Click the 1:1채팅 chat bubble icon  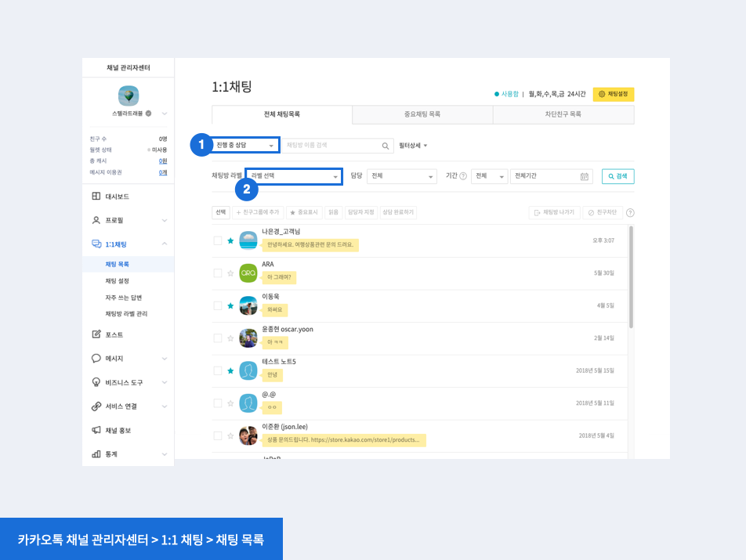click(x=96, y=244)
